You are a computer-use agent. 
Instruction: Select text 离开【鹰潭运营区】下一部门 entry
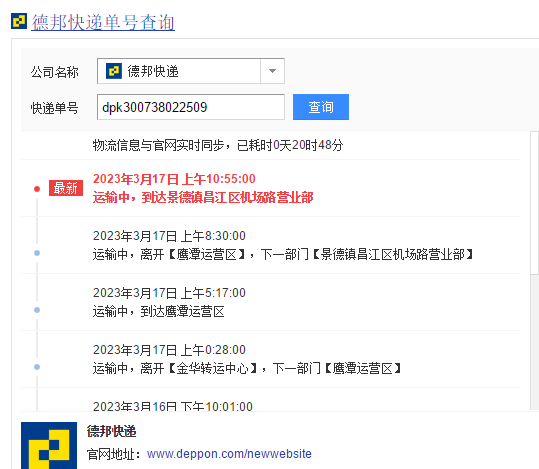click(x=283, y=254)
